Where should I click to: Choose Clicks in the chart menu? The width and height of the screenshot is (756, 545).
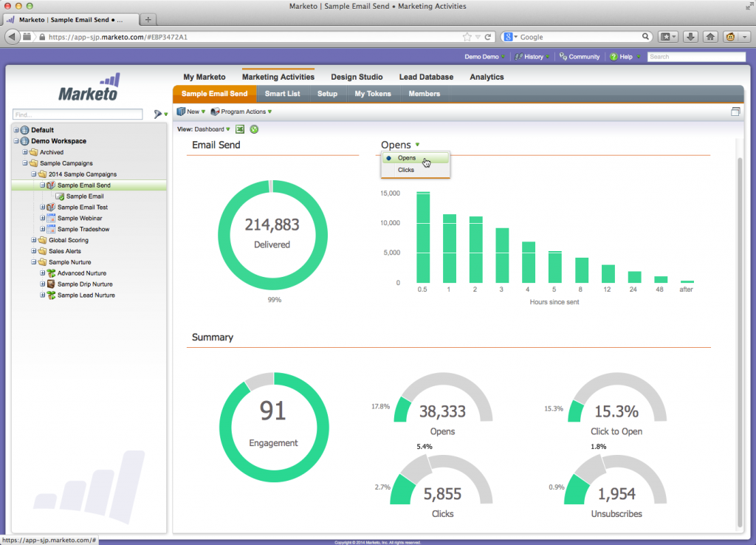(406, 170)
